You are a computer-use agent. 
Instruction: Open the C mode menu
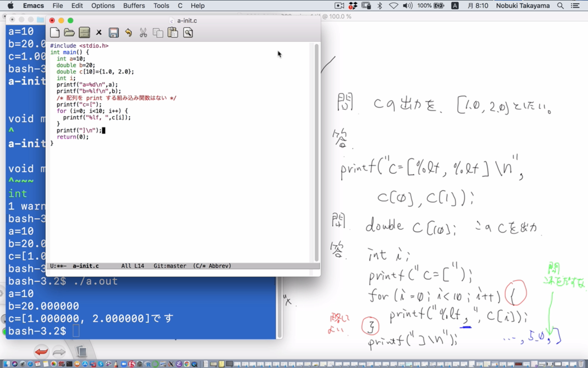pyautogui.click(x=180, y=5)
